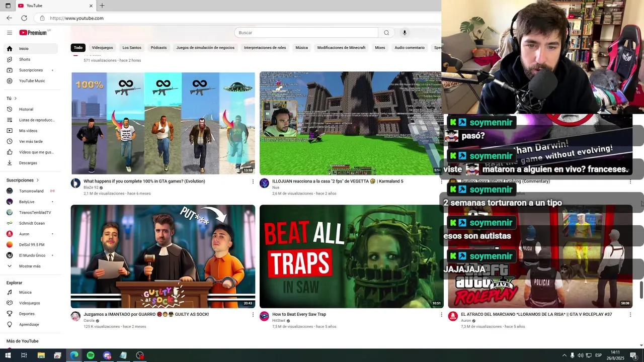Open Spotify from the taskbar
The height and width of the screenshot is (362, 644).
[x=91, y=355]
